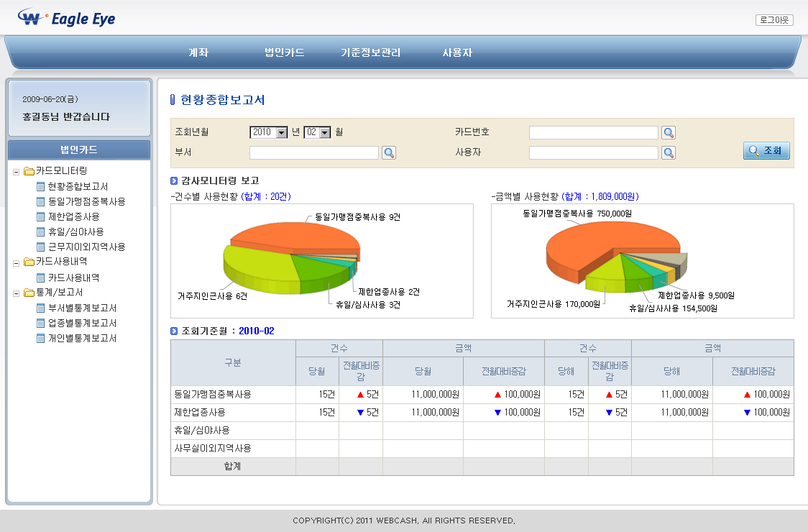Select 제한업종사용 in the sidebar tree
This screenshot has width=808, height=532.
[73, 216]
